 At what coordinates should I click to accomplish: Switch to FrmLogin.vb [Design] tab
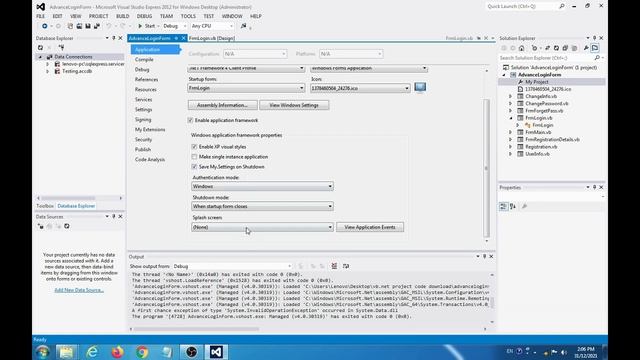[x=212, y=38]
